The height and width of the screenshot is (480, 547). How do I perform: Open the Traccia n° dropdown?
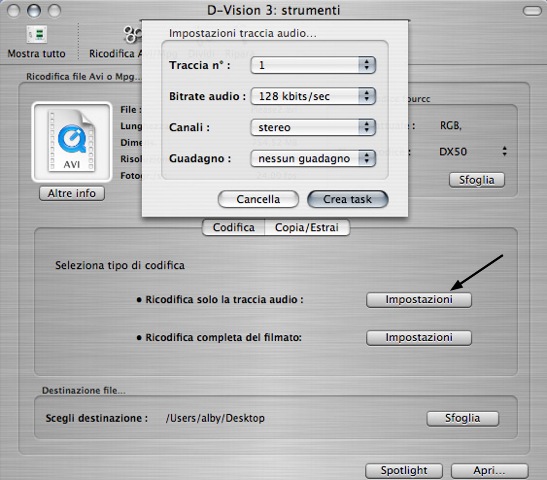click(313, 65)
